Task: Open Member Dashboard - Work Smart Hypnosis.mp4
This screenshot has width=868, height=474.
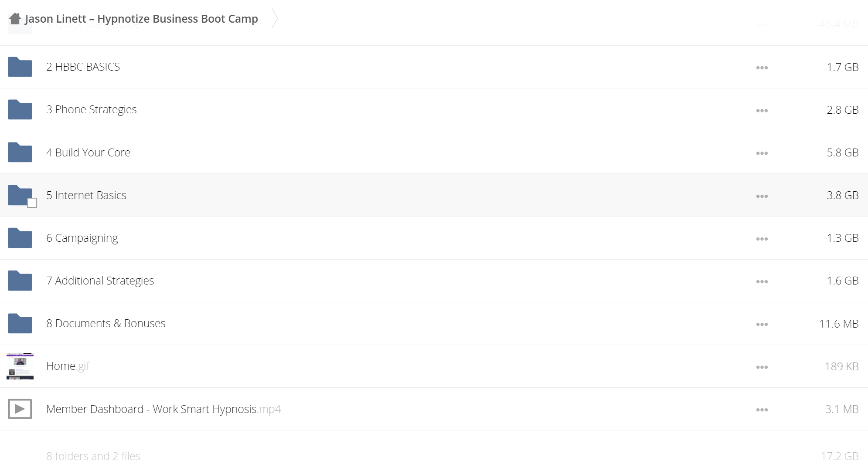Action: click(163, 409)
